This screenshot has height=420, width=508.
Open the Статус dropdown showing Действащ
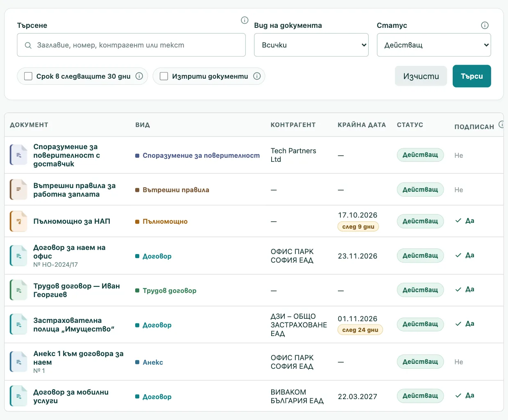pyautogui.click(x=434, y=45)
